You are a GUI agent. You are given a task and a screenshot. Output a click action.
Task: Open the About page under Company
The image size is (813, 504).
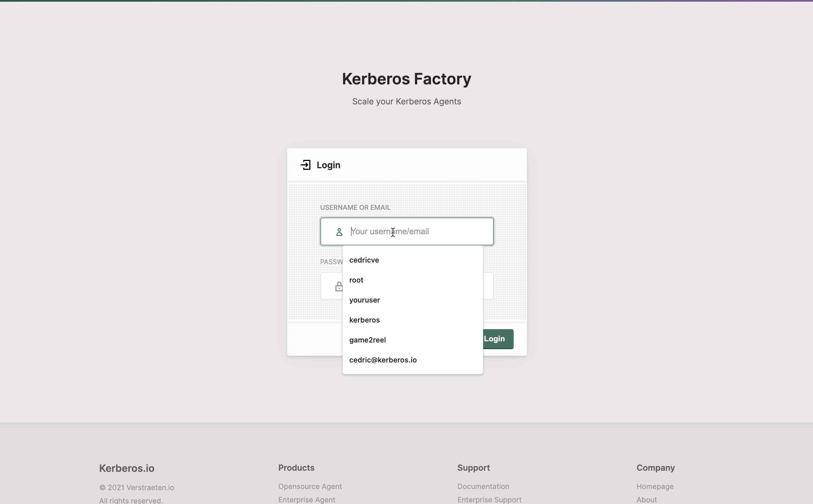click(x=646, y=499)
